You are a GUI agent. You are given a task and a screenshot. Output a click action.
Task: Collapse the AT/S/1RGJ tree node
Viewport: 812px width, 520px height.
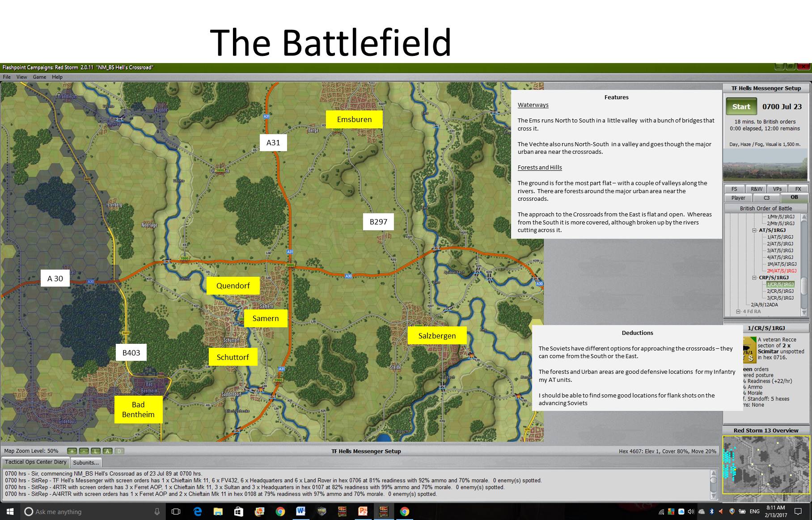(754, 230)
